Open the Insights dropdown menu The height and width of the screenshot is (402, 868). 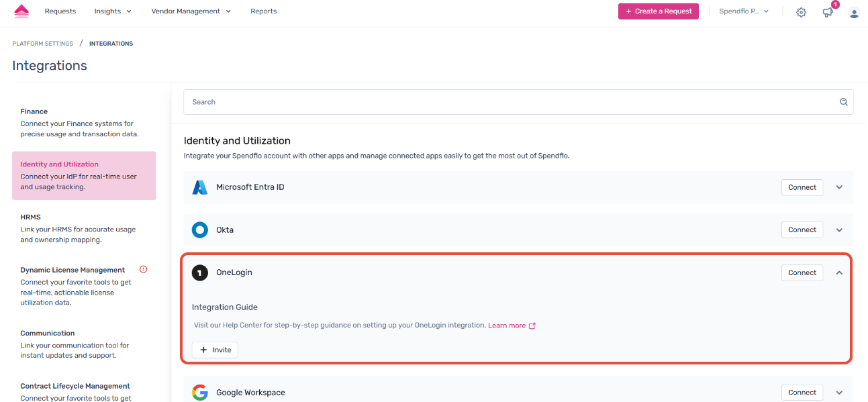113,11
